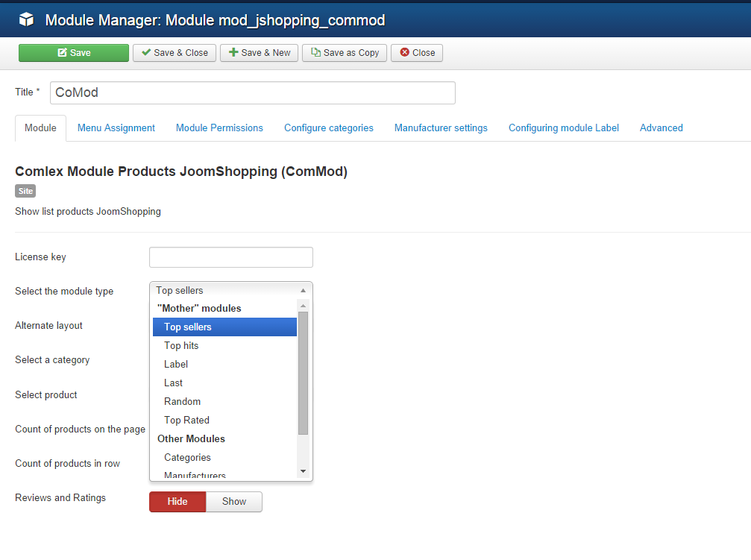Viewport: 751px width, 560px height.
Task: Click the Title text field
Action: [x=252, y=92]
